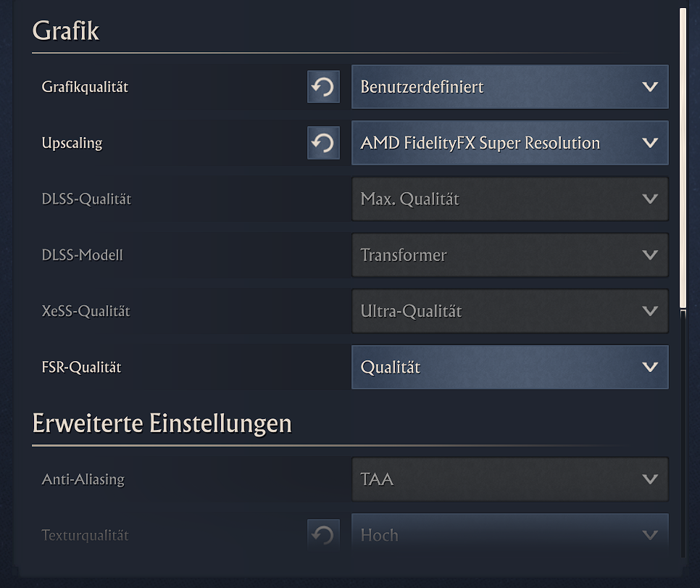700x588 pixels.
Task: Open the Texturqualität Hoch dropdown
Action: (x=509, y=536)
